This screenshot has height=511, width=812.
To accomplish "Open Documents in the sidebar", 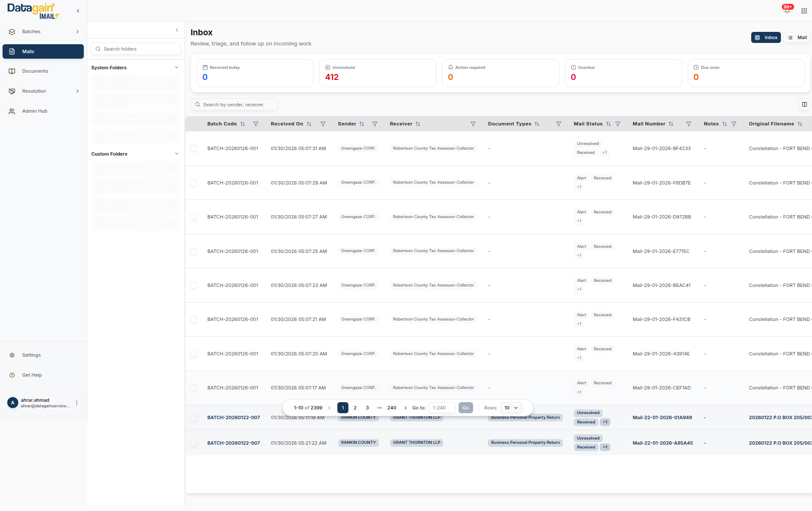I will coord(35,71).
